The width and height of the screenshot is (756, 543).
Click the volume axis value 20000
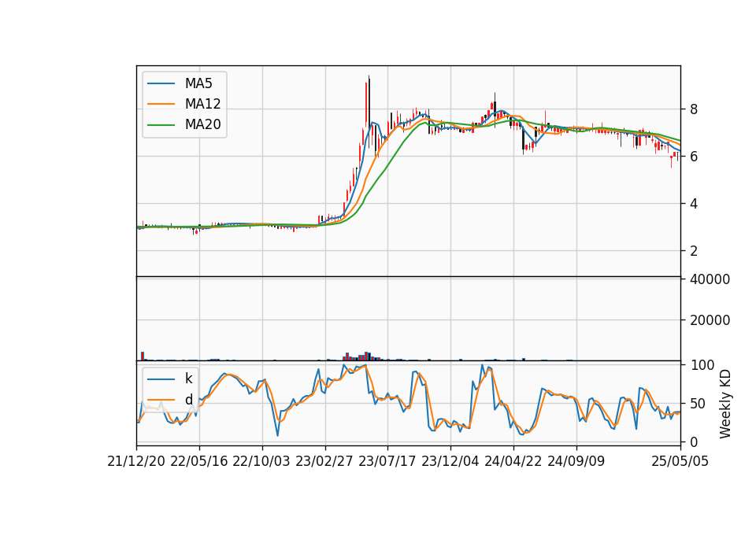click(710, 320)
